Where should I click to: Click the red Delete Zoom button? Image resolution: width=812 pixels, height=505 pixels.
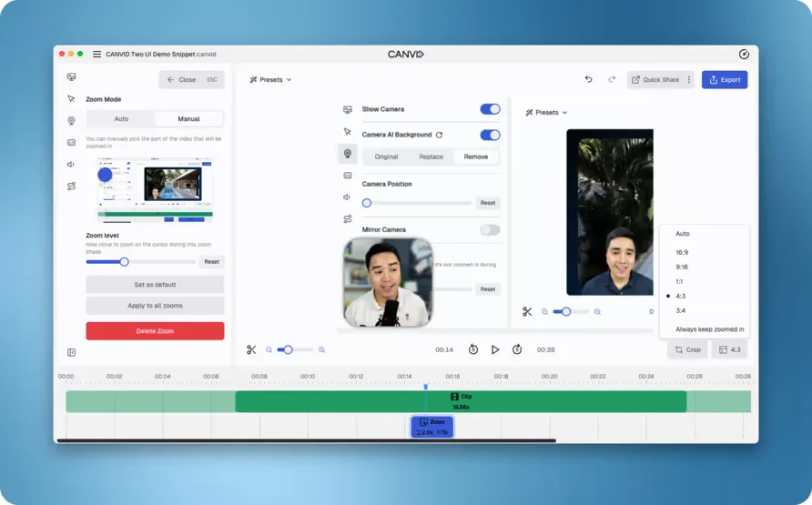pos(155,331)
